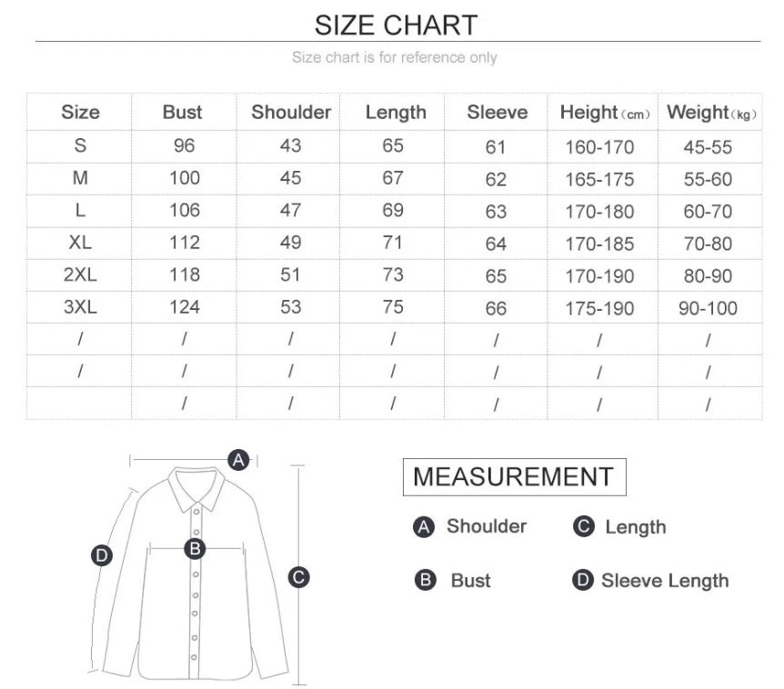Screen dimensions: 784x689
Task: Click the 165-175 height cell for size M
Action: click(598, 180)
